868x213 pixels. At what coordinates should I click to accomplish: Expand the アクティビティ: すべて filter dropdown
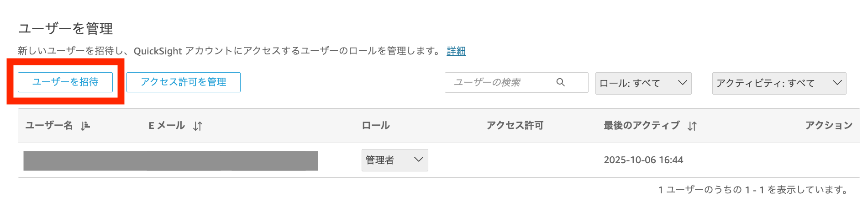[x=779, y=83]
